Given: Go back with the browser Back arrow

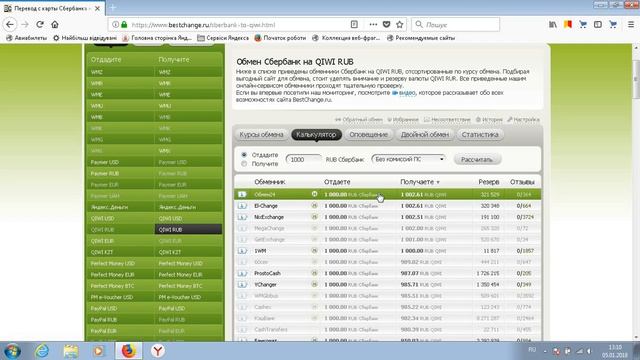Looking at the screenshot, I should coord(10,24).
